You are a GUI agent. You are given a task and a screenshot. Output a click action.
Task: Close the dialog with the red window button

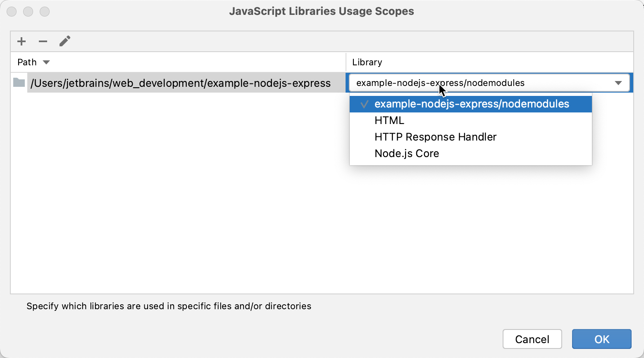12,12
